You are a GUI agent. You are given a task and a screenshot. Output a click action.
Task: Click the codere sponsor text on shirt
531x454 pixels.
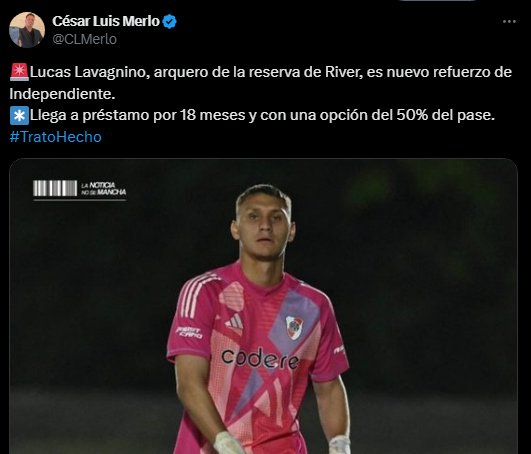[x=260, y=359]
